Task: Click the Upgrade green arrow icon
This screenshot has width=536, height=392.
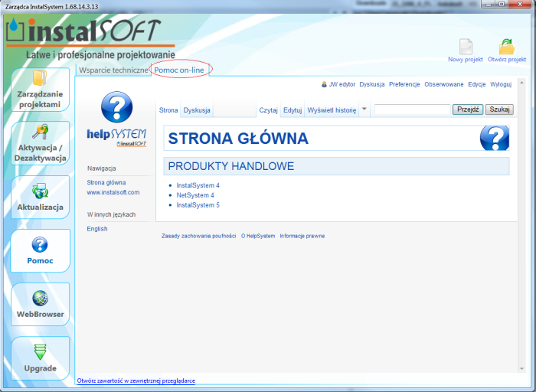Action: tap(40, 351)
